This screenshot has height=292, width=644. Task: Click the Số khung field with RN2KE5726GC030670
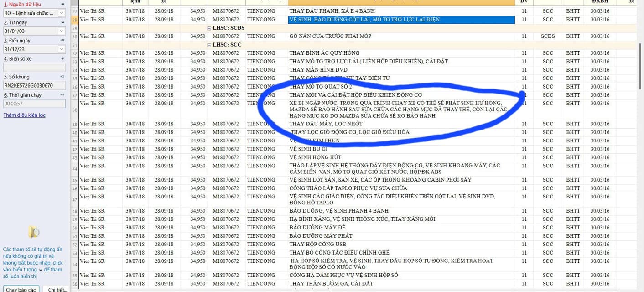[x=34, y=85]
